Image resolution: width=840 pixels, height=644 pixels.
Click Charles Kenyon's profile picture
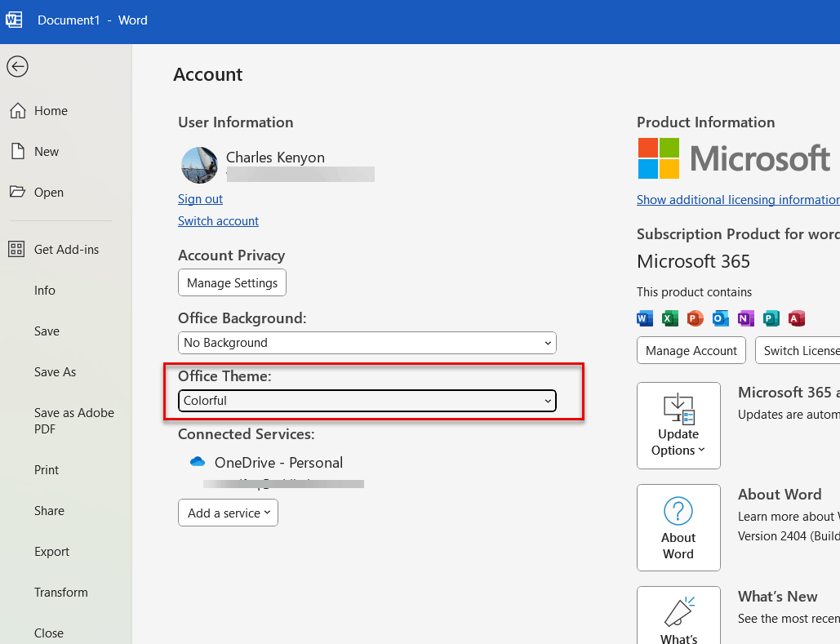coord(199,165)
